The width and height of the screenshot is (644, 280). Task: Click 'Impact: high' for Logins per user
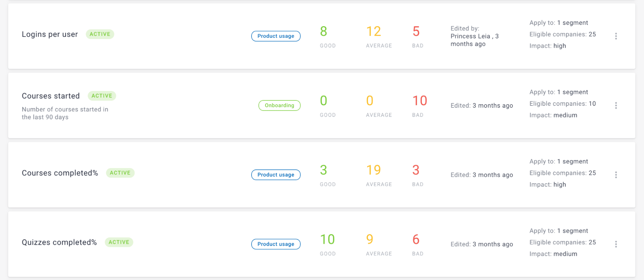(x=548, y=46)
